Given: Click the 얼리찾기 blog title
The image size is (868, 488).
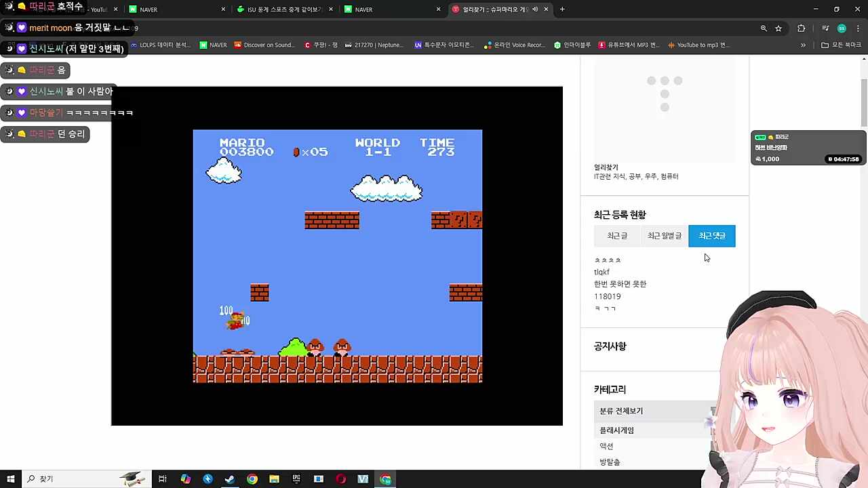Looking at the screenshot, I should [606, 167].
